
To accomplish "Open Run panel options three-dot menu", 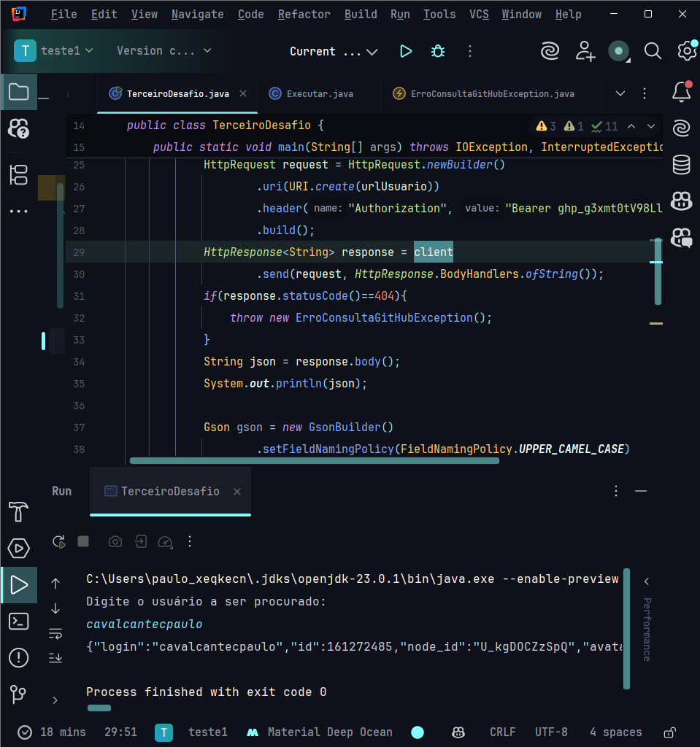I will (x=615, y=491).
